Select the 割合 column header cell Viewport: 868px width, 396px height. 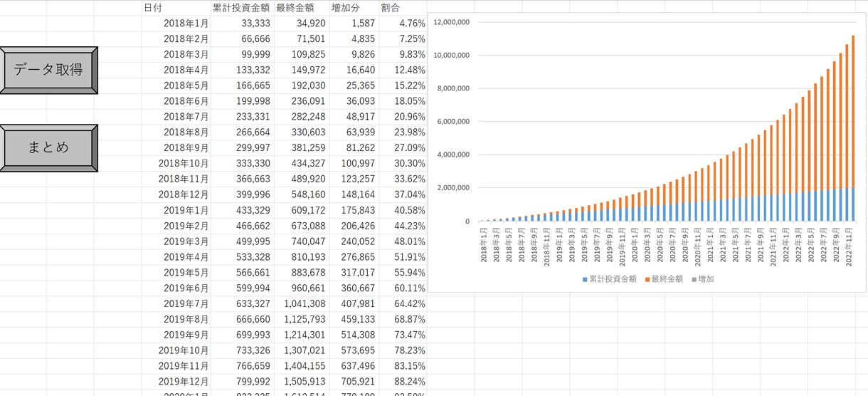403,8
